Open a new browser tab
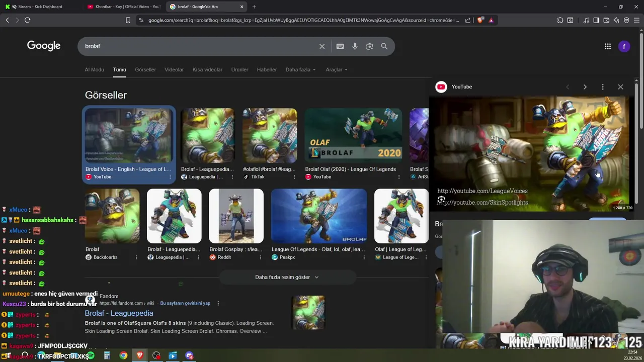The height and width of the screenshot is (362, 644). point(254,7)
